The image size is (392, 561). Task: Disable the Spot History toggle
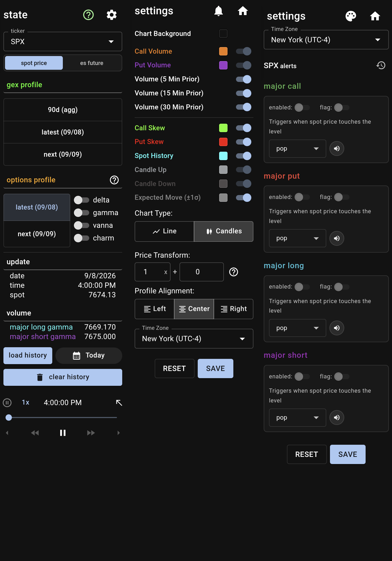[x=244, y=156]
